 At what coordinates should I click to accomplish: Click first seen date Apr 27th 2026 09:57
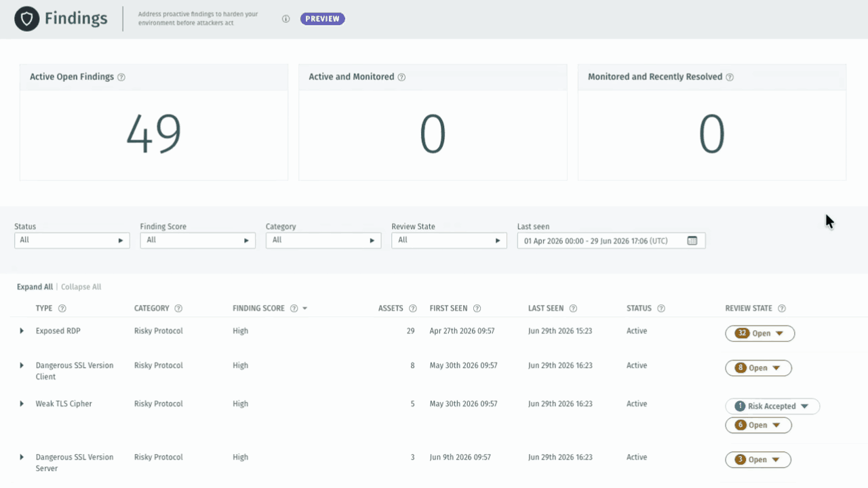click(462, 331)
